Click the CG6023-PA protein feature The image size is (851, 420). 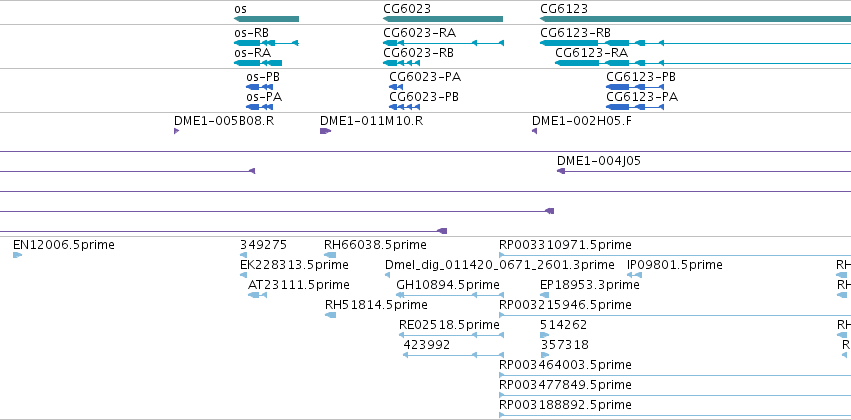(396, 87)
